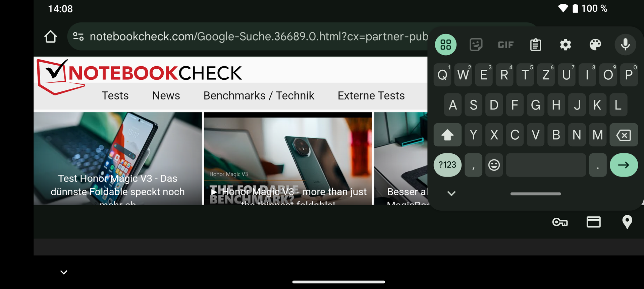Tap the T key
Screen dimensions: 644x289
[x=525, y=75]
